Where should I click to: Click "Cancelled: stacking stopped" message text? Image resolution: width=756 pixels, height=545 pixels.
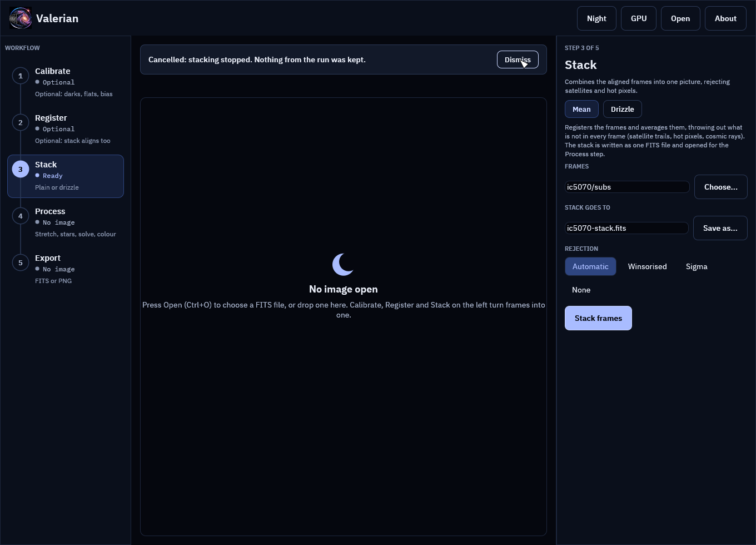tap(257, 60)
